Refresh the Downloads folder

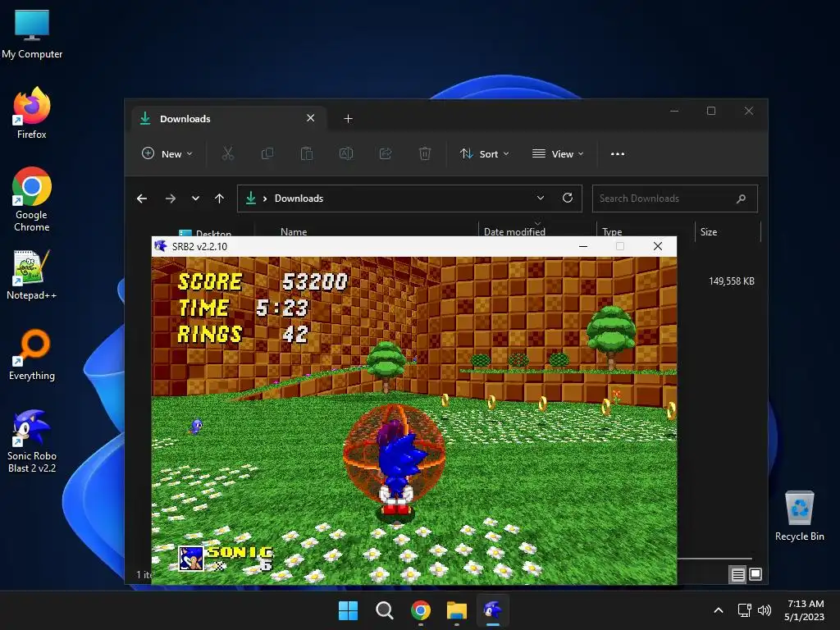coord(568,199)
